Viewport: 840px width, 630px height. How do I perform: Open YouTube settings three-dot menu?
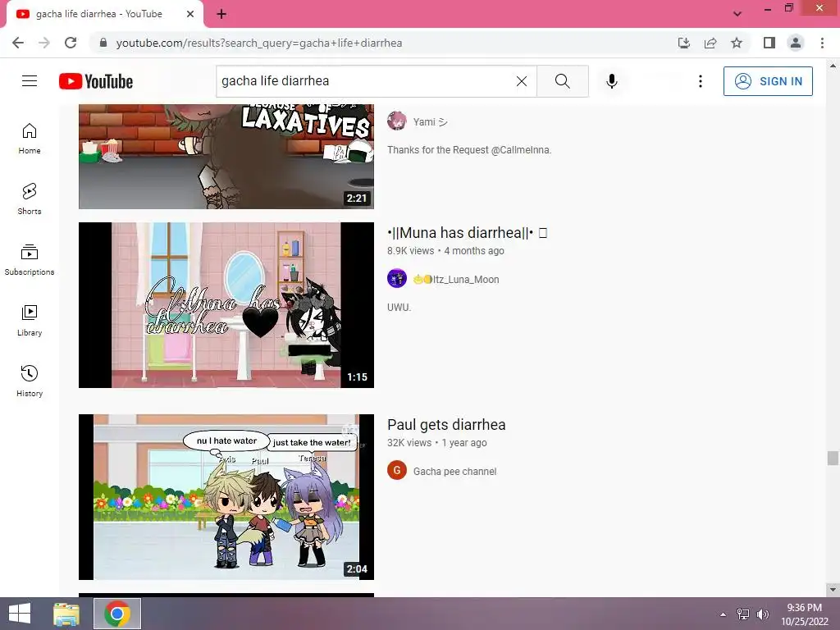point(701,81)
